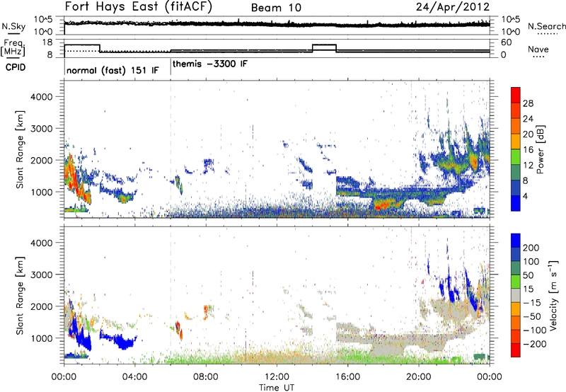
Task: Click the 'N.Search' legend label
Action: pos(546,26)
